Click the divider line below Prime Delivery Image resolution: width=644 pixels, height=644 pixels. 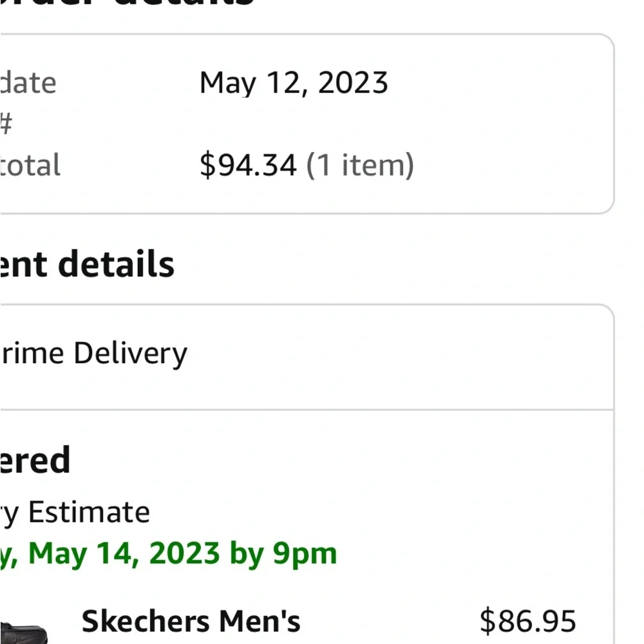(306, 410)
